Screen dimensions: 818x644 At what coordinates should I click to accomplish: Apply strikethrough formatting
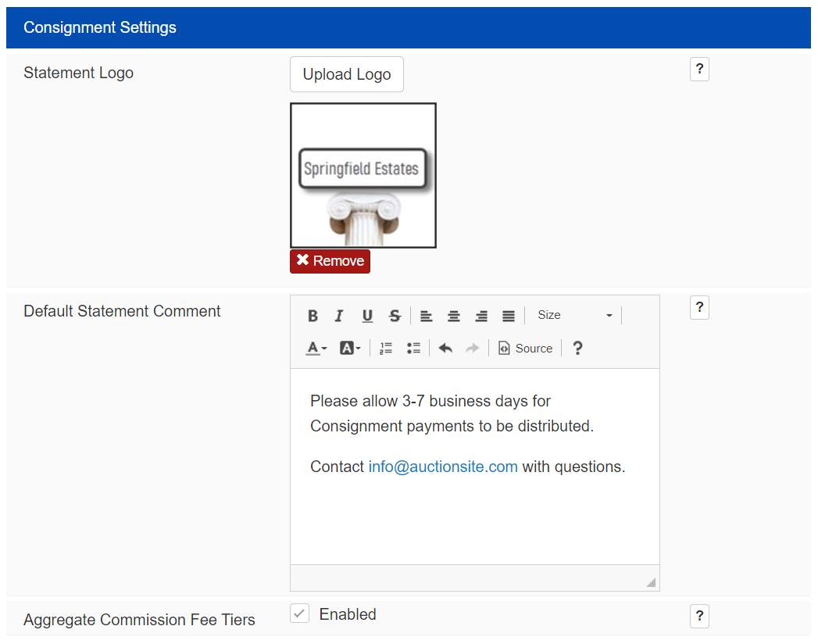point(395,316)
